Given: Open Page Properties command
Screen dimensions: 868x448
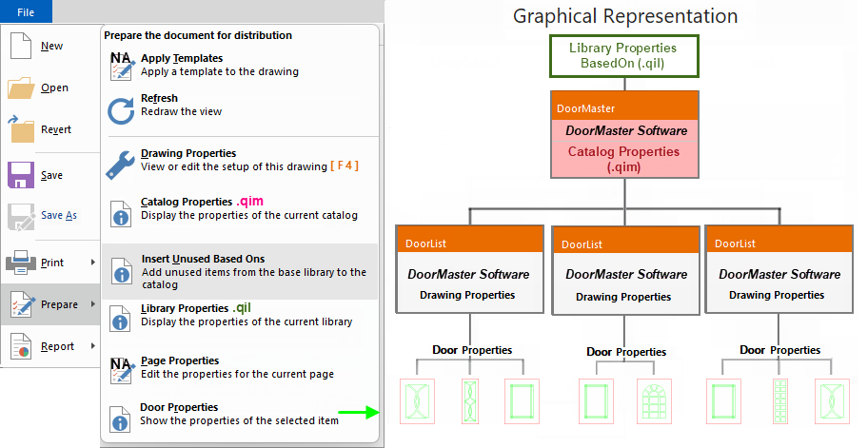Looking at the screenshot, I should coord(241,367).
